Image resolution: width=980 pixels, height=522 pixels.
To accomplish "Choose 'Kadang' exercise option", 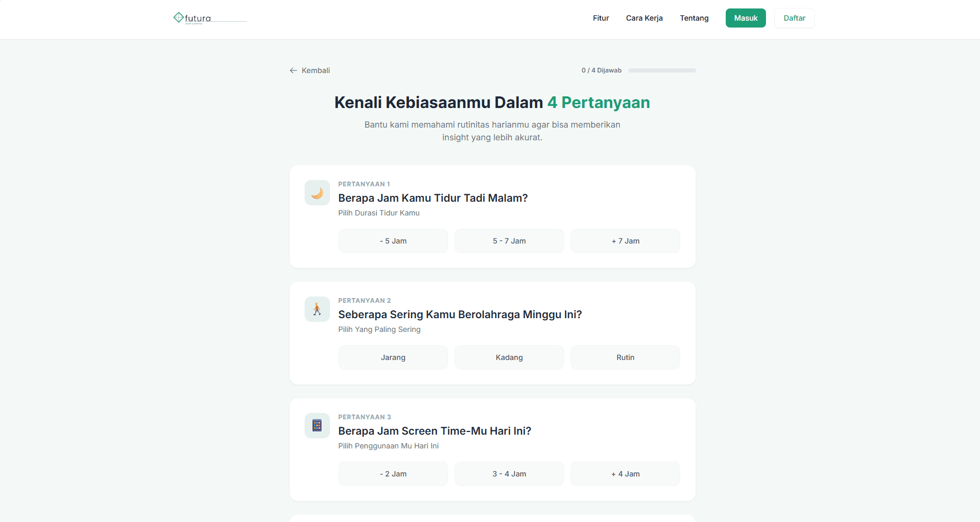I will (x=509, y=357).
